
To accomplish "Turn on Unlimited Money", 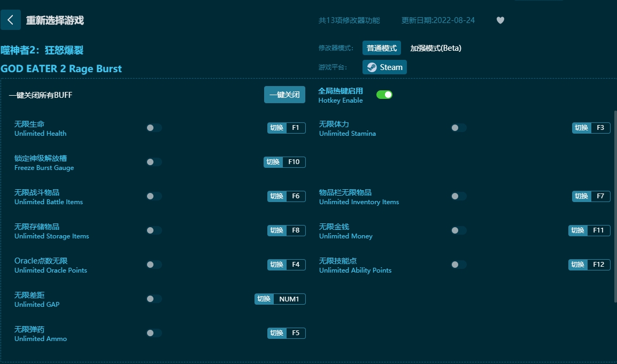I will click(458, 230).
